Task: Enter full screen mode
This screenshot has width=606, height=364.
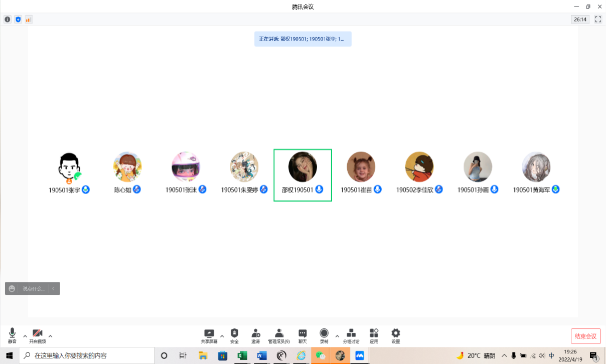Action: click(598, 20)
